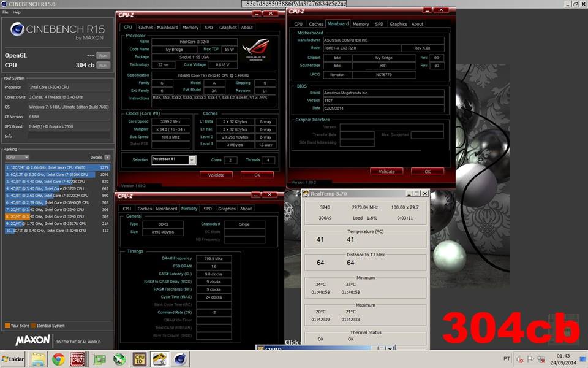
Task: Select CPU tab in the Mainboard CPU-Z window
Action: click(x=298, y=24)
